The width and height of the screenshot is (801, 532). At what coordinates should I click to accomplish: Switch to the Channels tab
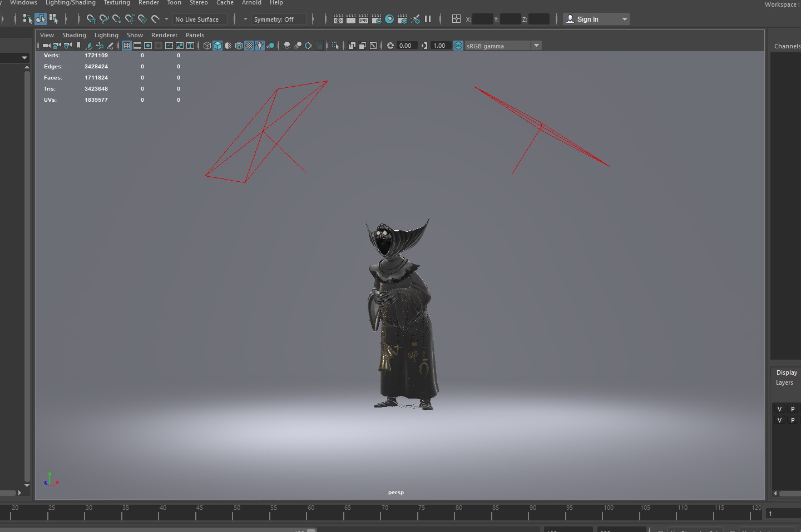point(787,46)
